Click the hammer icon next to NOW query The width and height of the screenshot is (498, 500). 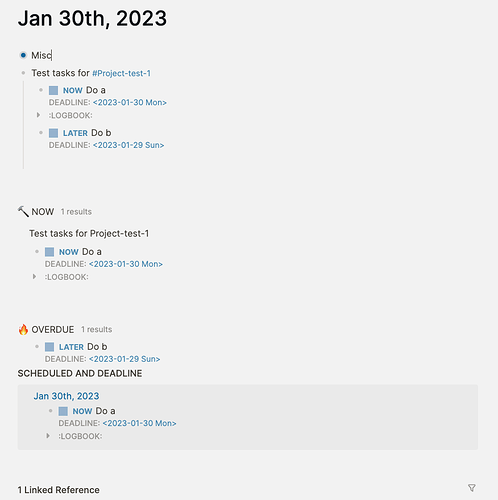click(23, 211)
